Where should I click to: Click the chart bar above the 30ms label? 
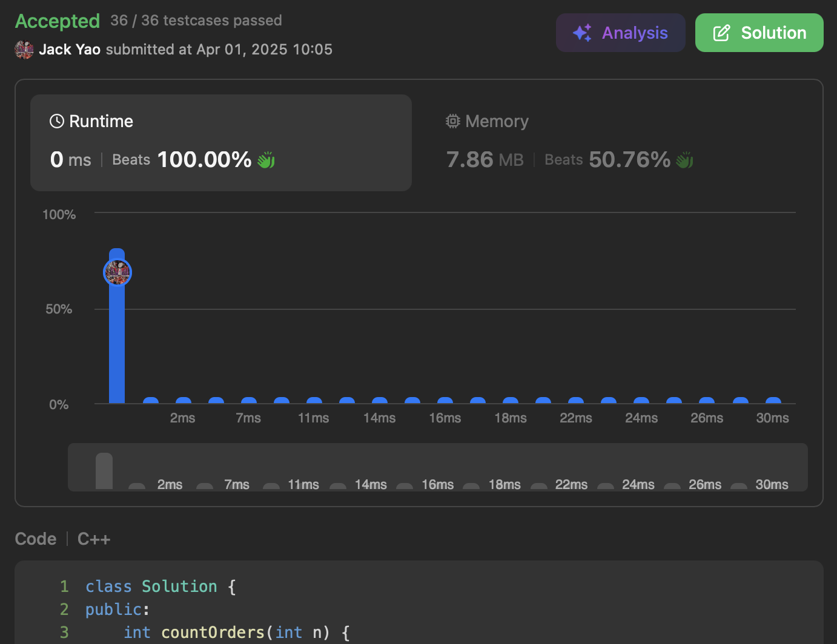pos(773,400)
